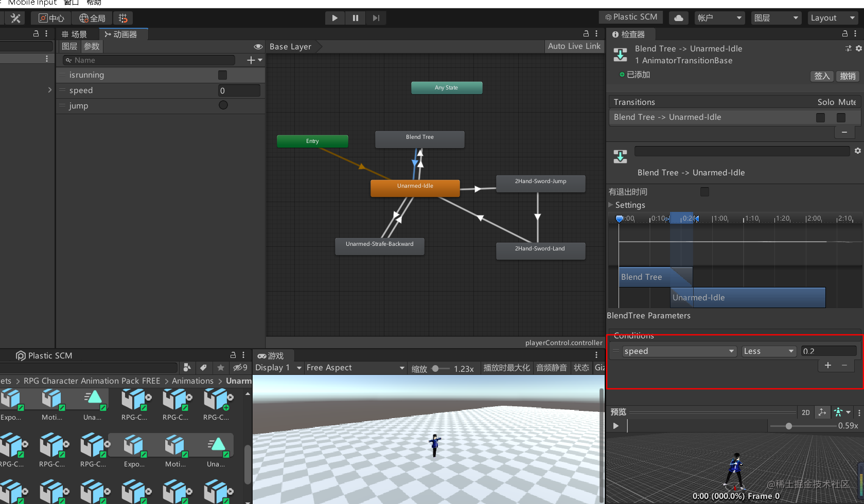This screenshot has width=864, height=504.
Task: Click the jump trigger radio button
Action: 223,105
